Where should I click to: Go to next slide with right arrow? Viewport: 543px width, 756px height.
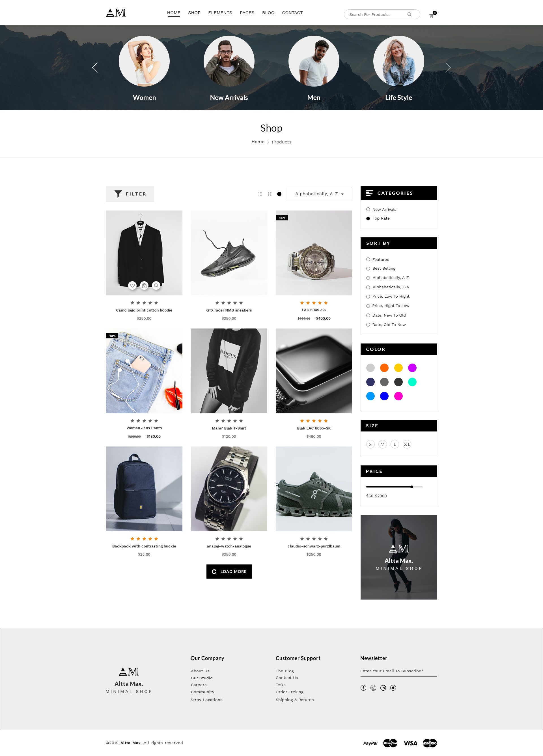click(x=448, y=68)
